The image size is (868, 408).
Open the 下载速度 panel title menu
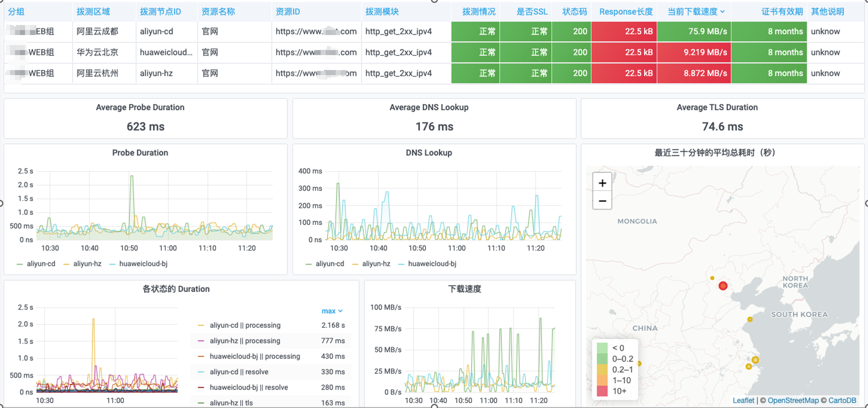click(464, 289)
